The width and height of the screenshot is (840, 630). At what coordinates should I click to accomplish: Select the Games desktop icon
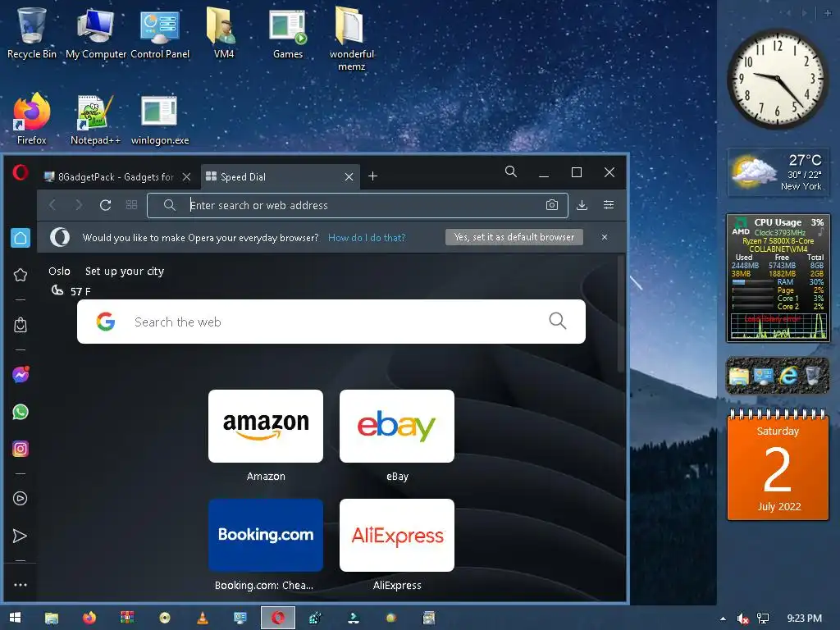[x=288, y=33]
